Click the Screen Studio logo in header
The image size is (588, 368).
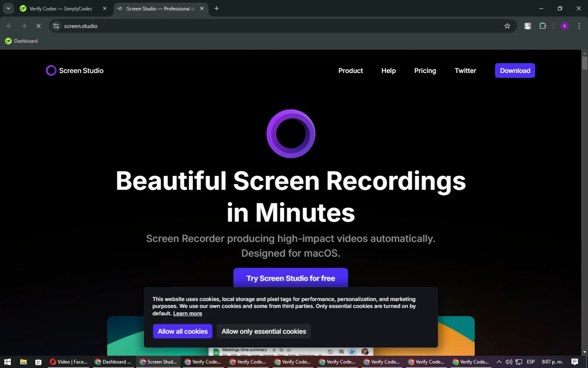point(75,71)
